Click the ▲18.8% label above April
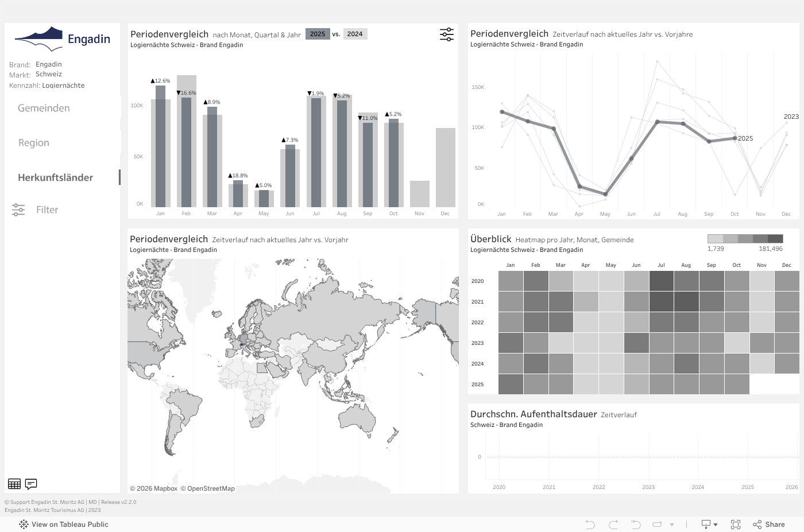This screenshot has height=532, width=804. click(x=238, y=176)
